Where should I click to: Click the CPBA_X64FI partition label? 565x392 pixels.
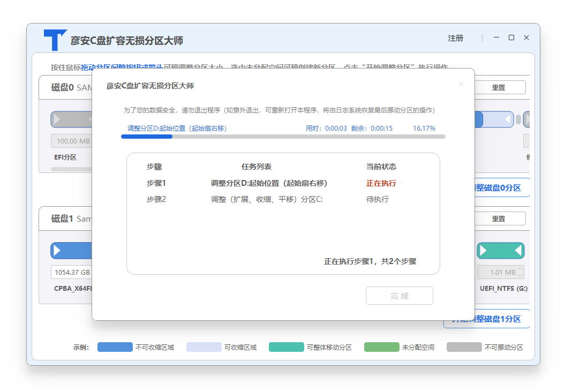point(73,289)
